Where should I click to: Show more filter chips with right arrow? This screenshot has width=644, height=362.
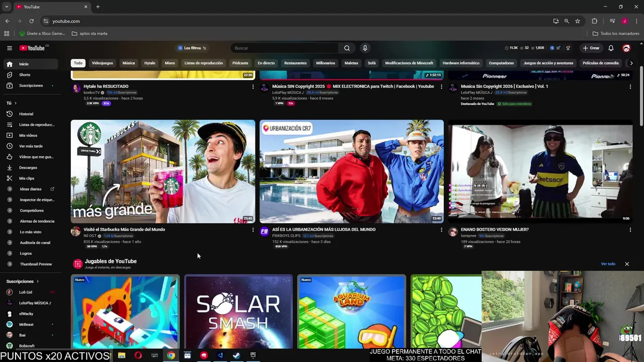[631, 63]
